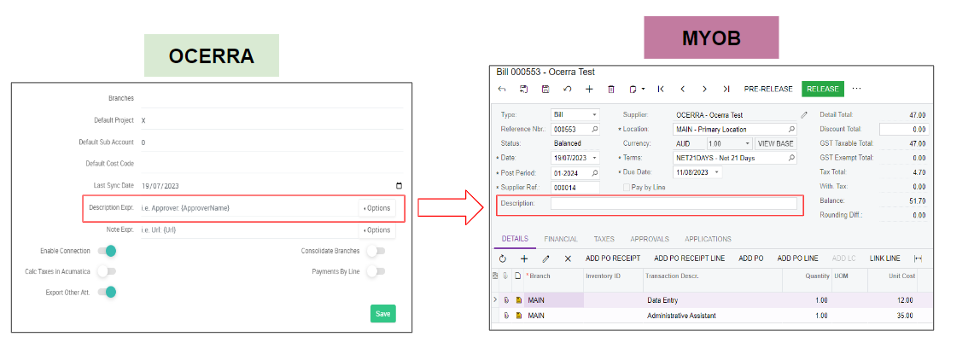The width and height of the screenshot is (980, 360).
Task: Open the currency rate 1.00 dropdown
Action: point(748,144)
